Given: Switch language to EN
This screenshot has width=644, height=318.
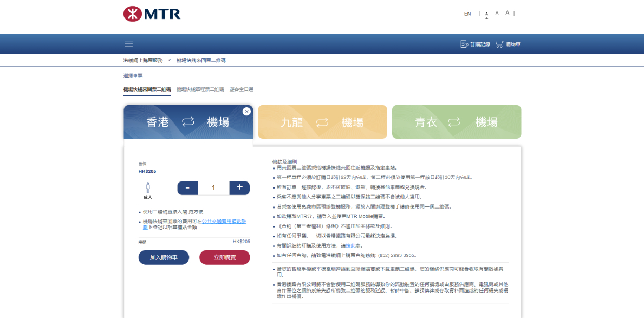Looking at the screenshot, I should click(467, 14).
